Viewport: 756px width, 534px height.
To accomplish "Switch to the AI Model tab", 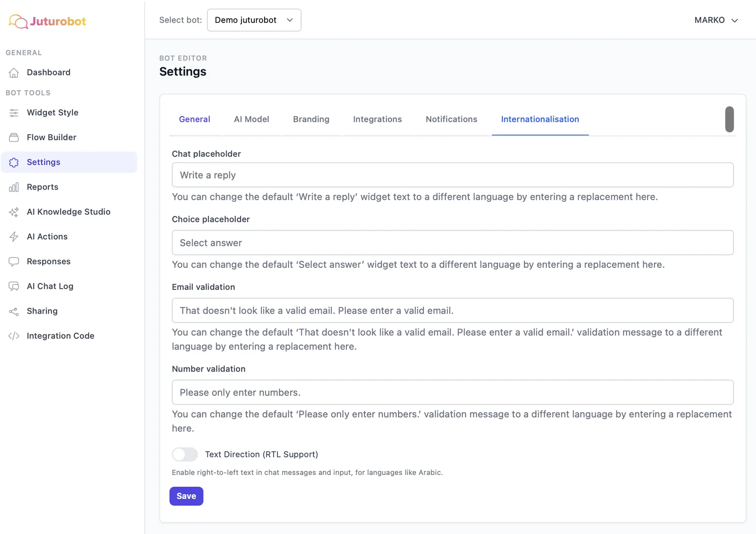I will point(251,119).
